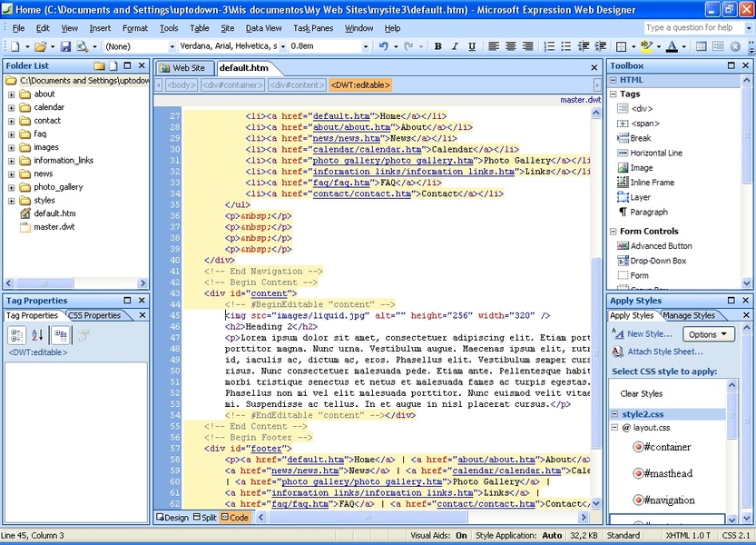This screenshot has height=545, width=756.
Task: Pick the Inline Frame toolbox item
Action: pos(652,183)
